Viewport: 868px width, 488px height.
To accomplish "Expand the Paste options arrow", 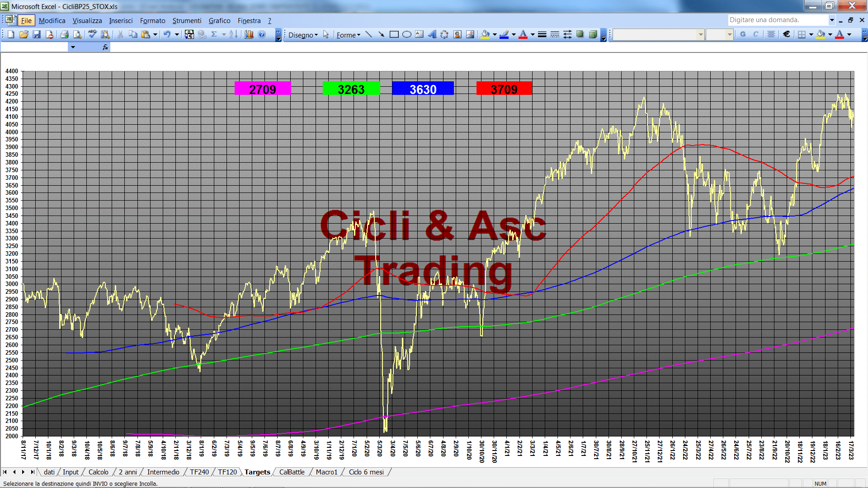I will [x=155, y=34].
